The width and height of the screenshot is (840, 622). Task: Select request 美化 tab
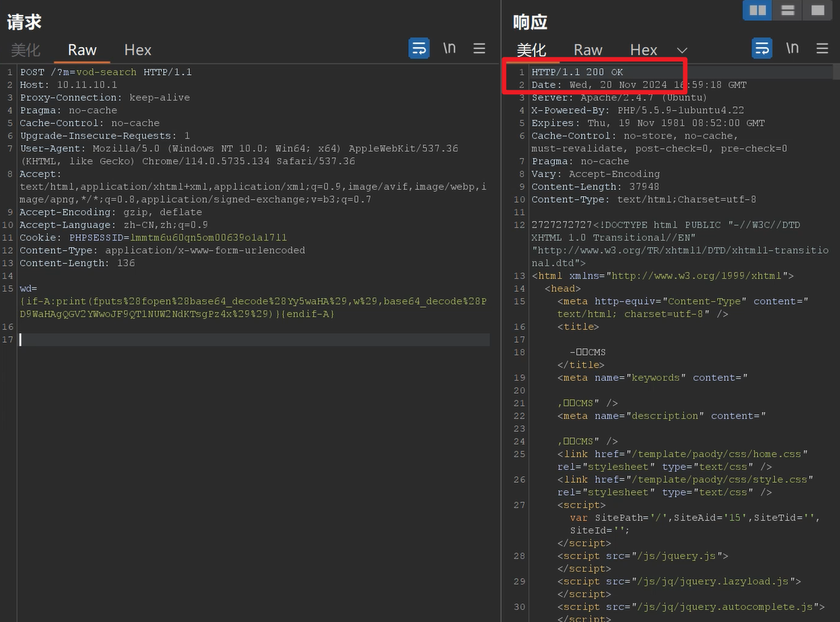[25, 50]
